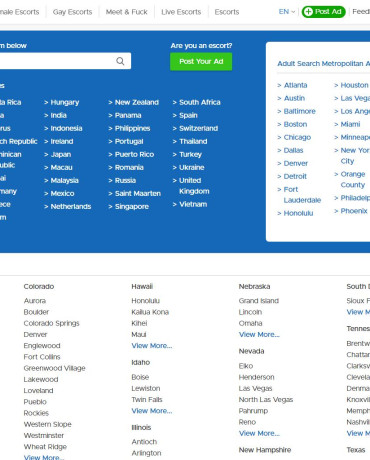Expand View More under Idaho

152,411
